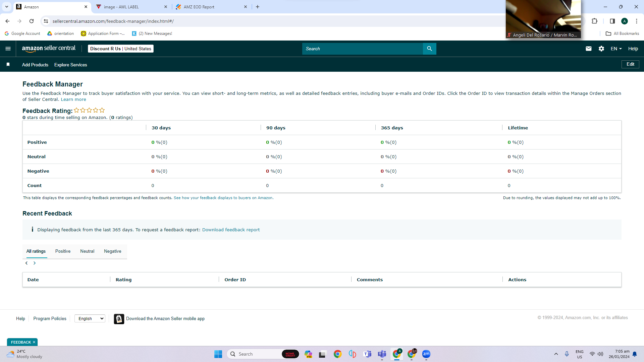
Task: Open Add Products menu item
Action: (35, 65)
